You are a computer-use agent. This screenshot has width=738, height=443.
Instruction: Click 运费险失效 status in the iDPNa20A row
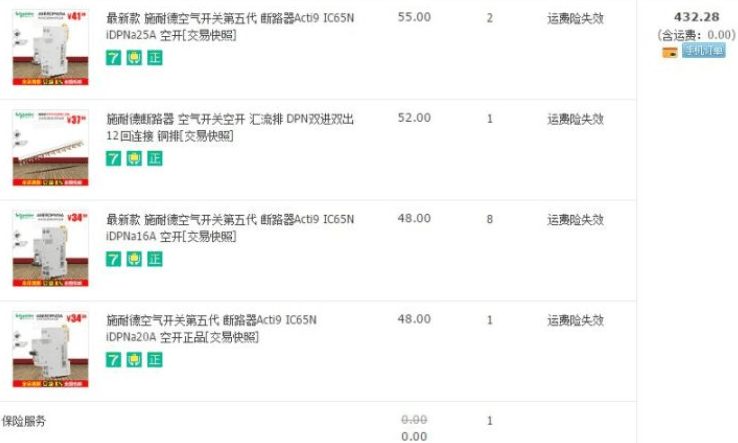[x=575, y=321]
